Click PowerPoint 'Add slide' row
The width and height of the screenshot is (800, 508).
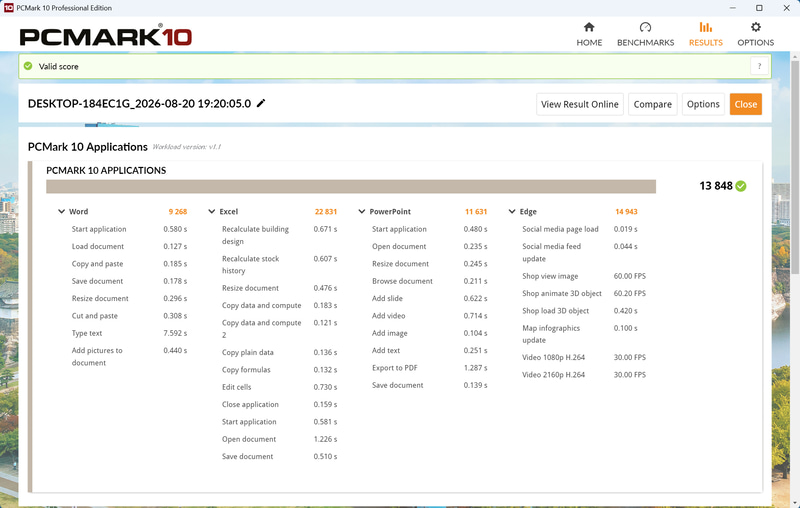click(x=429, y=298)
